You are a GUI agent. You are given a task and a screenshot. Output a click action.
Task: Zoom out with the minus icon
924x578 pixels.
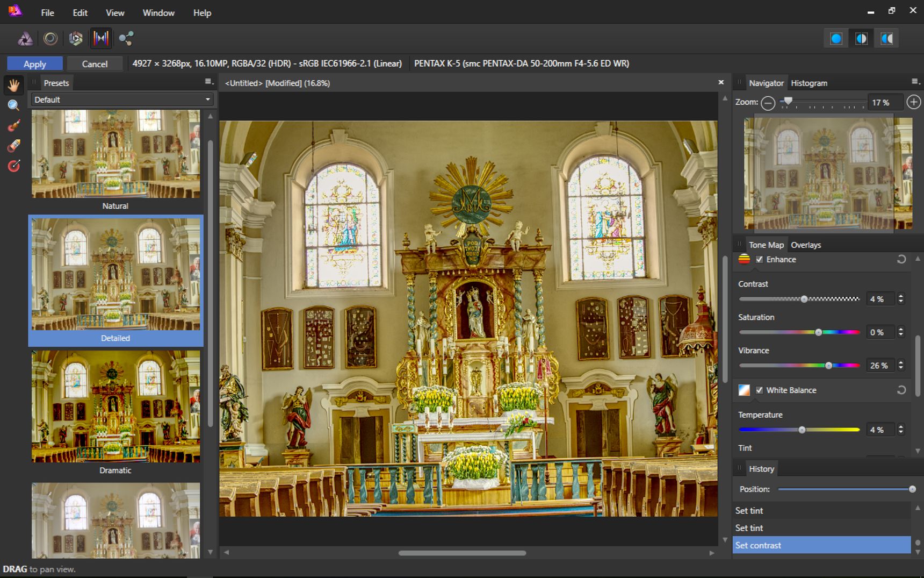coord(768,102)
